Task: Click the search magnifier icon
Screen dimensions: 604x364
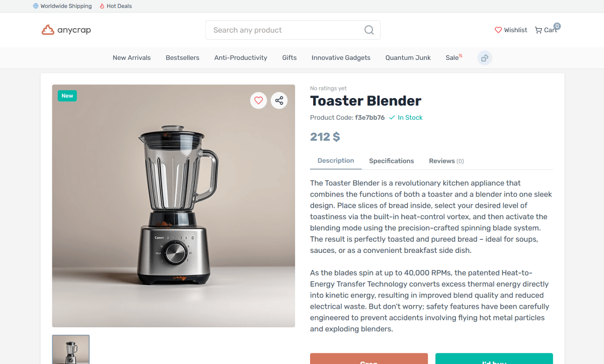Action: [x=369, y=30]
